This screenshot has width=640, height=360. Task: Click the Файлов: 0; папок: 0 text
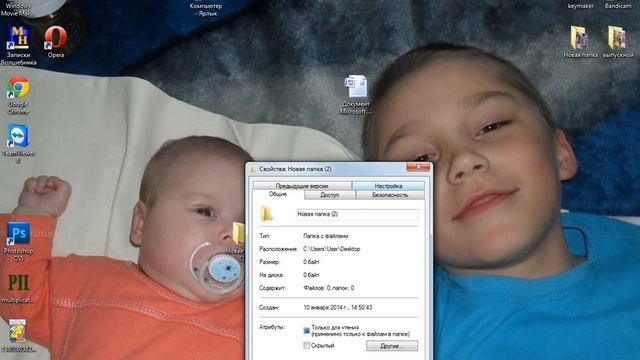[329, 288]
